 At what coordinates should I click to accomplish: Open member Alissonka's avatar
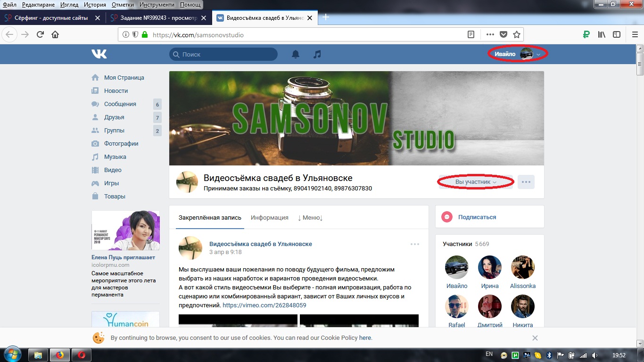(523, 268)
